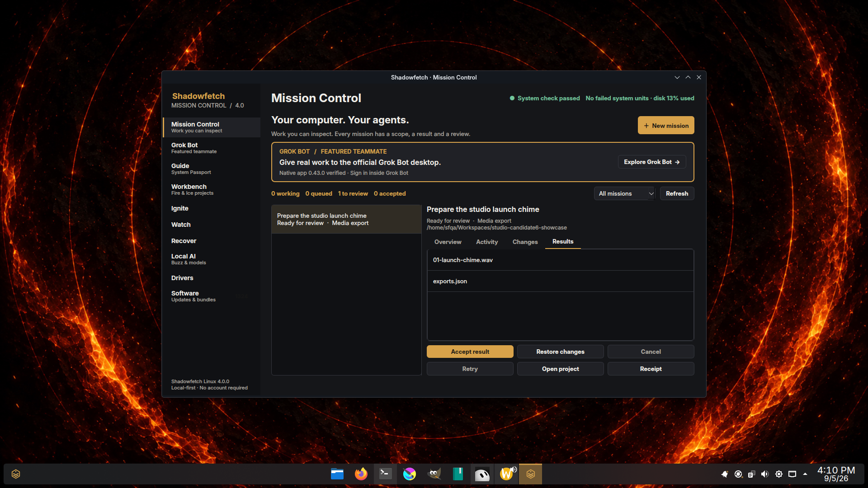The width and height of the screenshot is (868, 488).
Task: Open the notifications bell in the tray
Action: click(x=725, y=474)
